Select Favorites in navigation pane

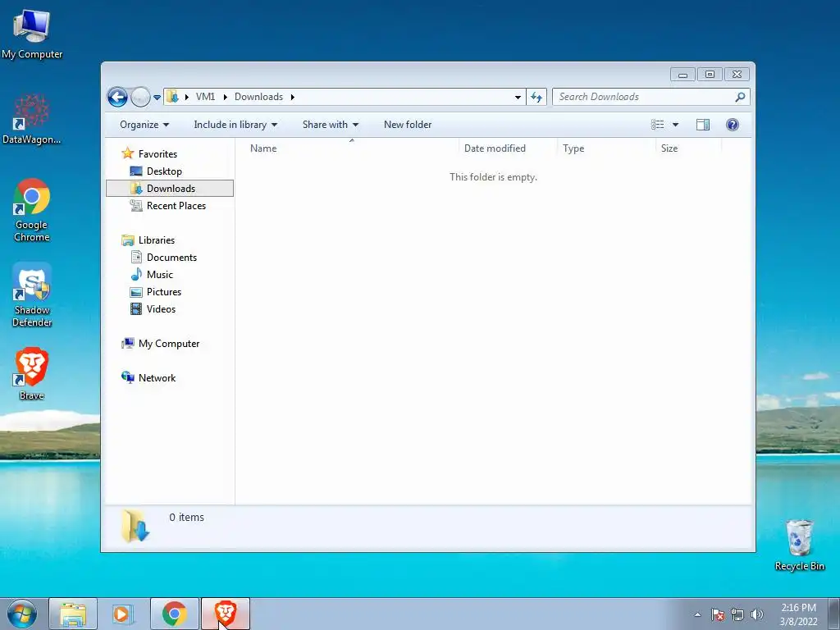tap(157, 154)
